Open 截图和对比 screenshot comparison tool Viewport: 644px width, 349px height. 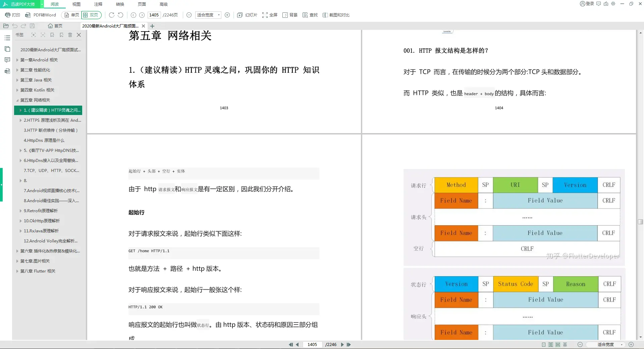(x=336, y=15)
